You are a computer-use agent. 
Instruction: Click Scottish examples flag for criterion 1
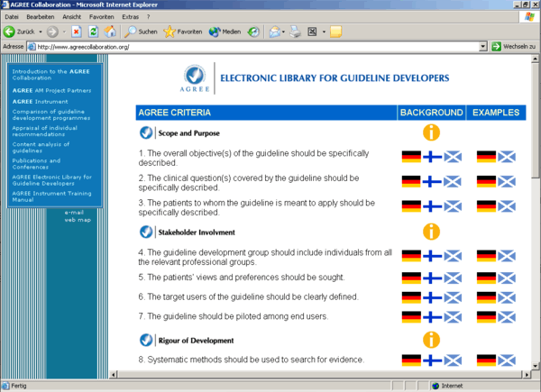(507, 157)
